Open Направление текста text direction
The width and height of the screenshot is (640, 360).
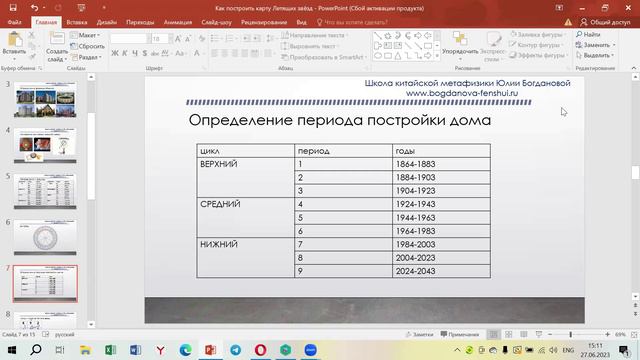click(315, 36)
